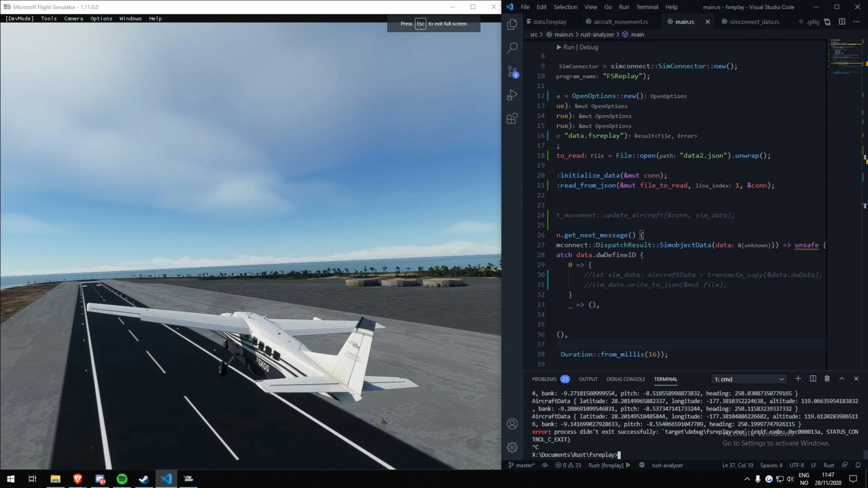Split the editor to the right

(842, 22)
